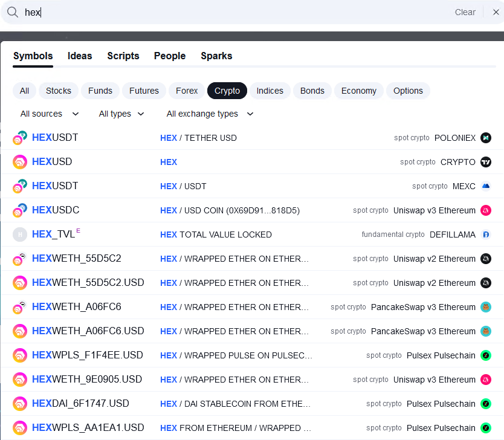Click coin pair icon beside HEXUSDC
504x440 pixels.
[x=20, y=210]
